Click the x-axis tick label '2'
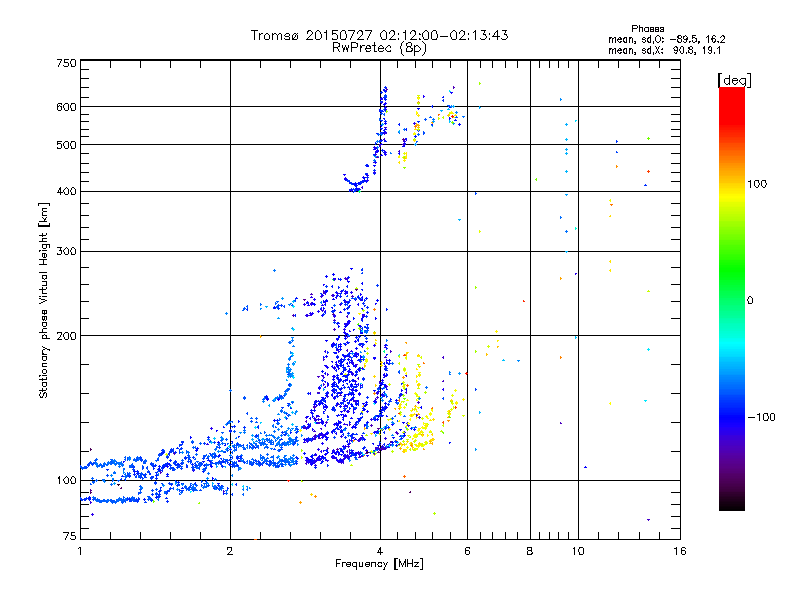This screenshot has width=800, height=600. click(x=230, y=551)
